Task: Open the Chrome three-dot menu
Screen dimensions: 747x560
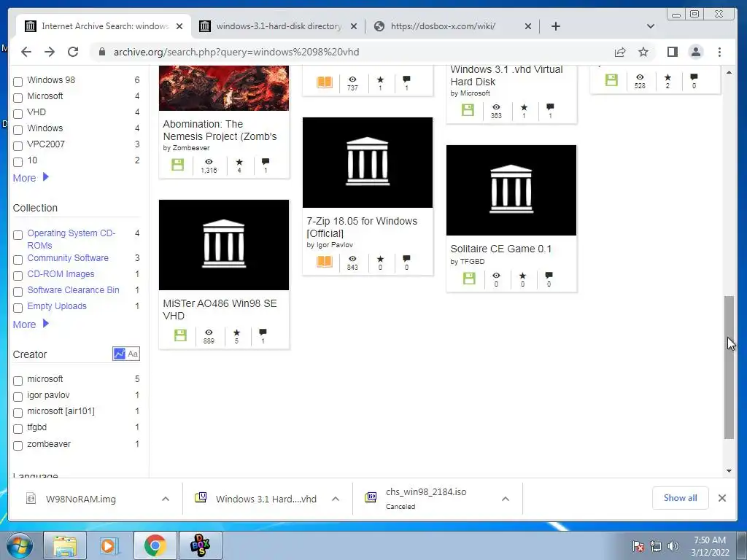Action: click(719, 52)
